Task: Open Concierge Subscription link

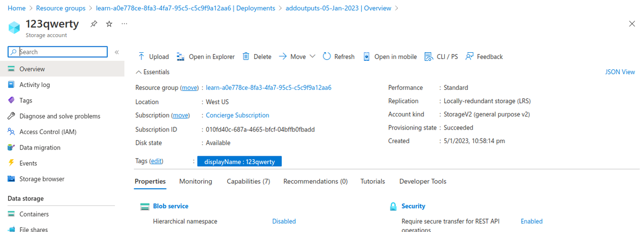Action: tap(237, 115)
